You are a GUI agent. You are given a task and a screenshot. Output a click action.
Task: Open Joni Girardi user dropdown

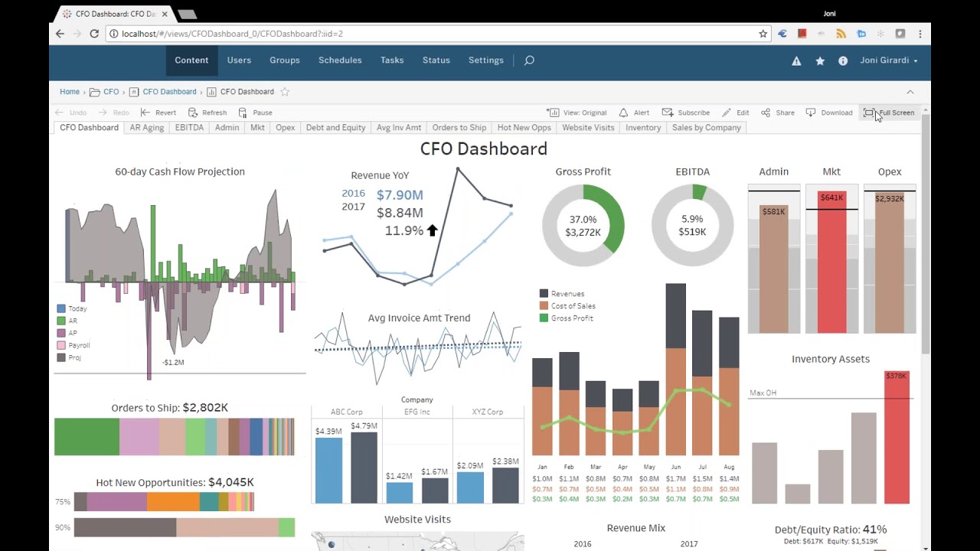[x=888, y=60]
